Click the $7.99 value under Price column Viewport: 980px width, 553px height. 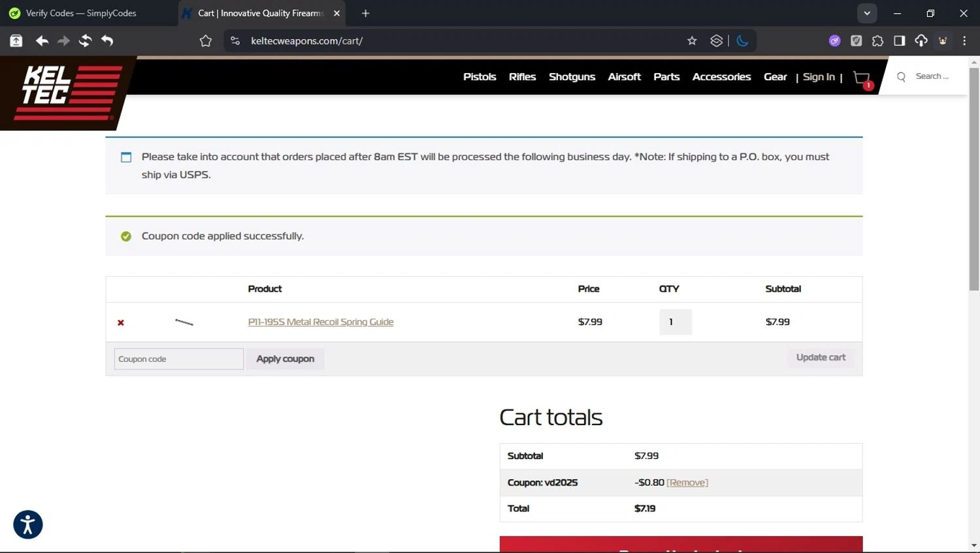click(590, 322)
